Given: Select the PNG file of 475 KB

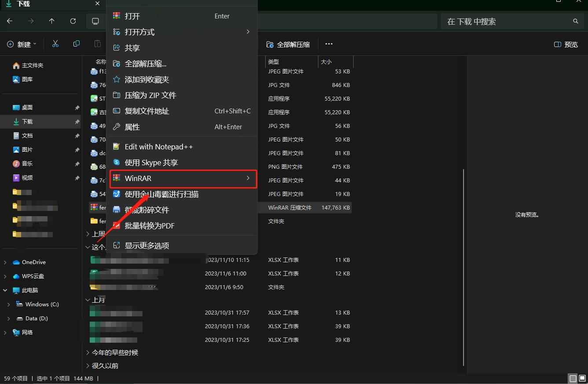Looking at the screenshot, I should [x=220, y=167].
